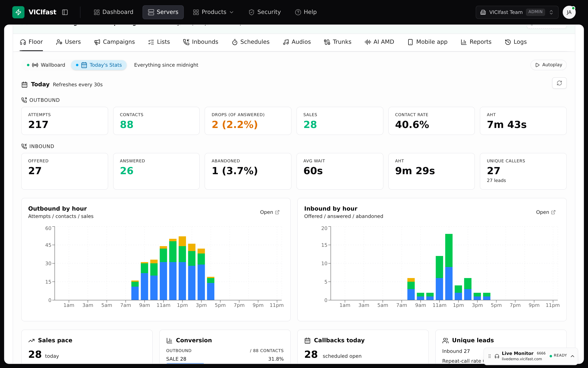This screenshot has height=368, width=588.
Task: Click the external link icon on Outbound by hour
Action: click(277, 212)
